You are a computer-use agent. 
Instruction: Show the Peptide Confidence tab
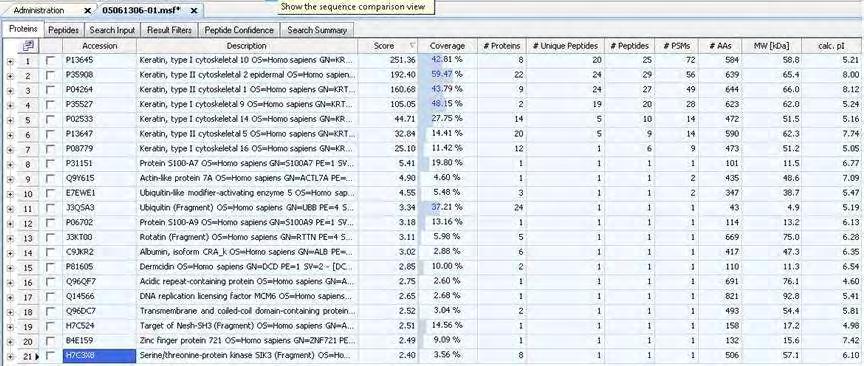pos(239,30)
